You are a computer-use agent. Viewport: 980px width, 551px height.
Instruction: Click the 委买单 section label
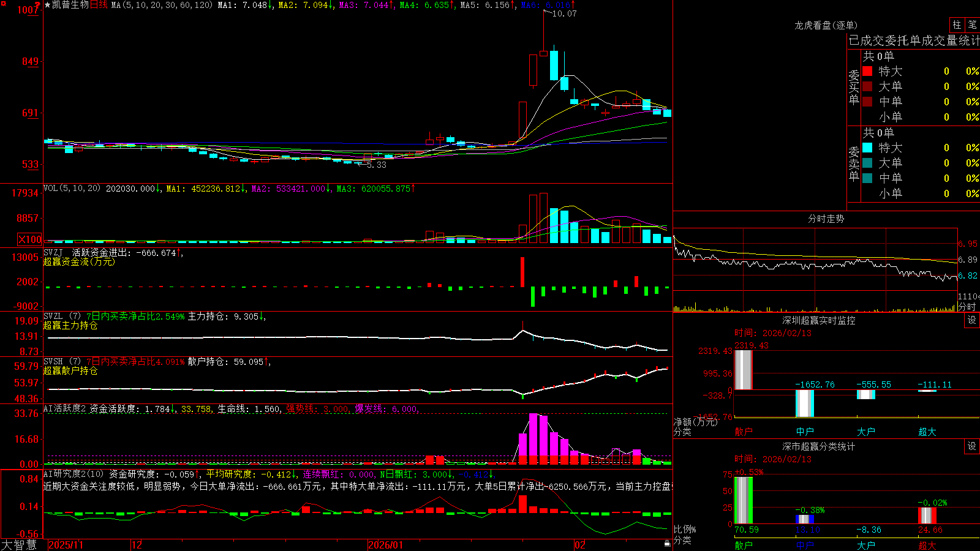(x=854, y=86)
